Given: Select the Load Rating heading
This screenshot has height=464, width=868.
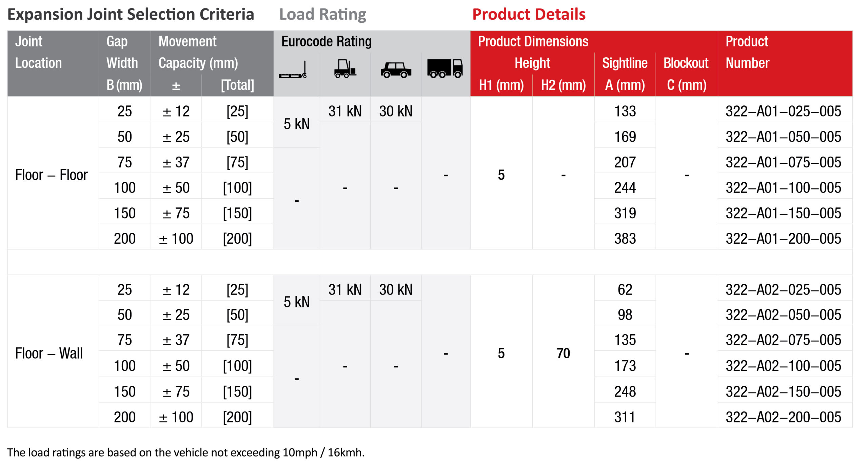Looking at the screenshot, I should click(322, 15).
